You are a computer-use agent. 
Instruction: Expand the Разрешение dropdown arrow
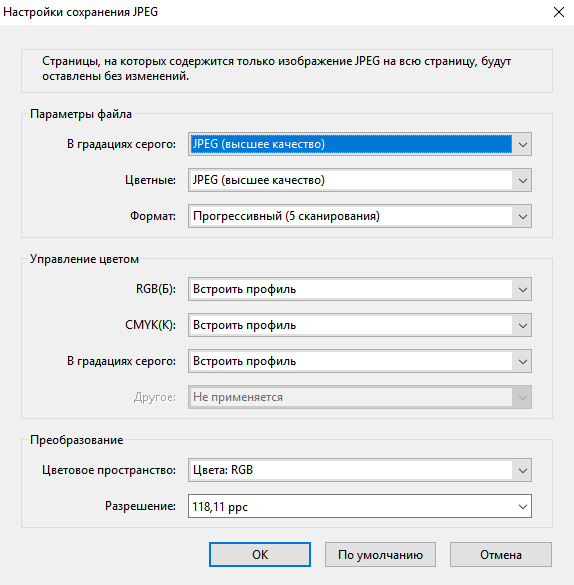pos(523,507)
